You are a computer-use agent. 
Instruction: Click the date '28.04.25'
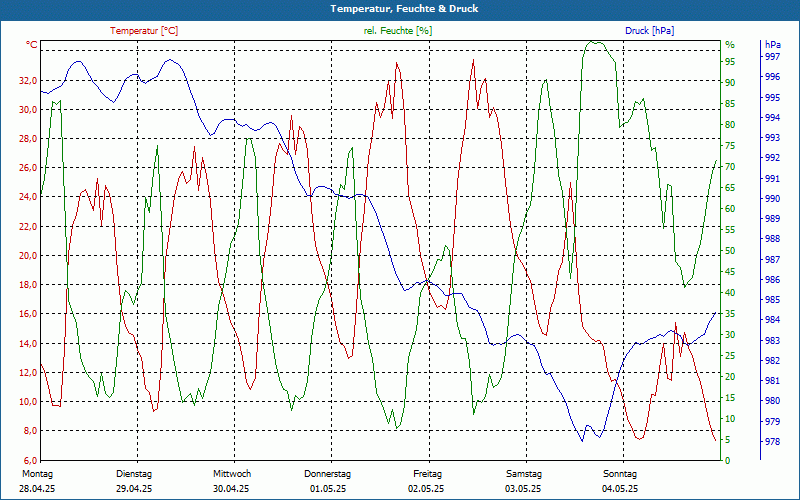pos(37,489)
